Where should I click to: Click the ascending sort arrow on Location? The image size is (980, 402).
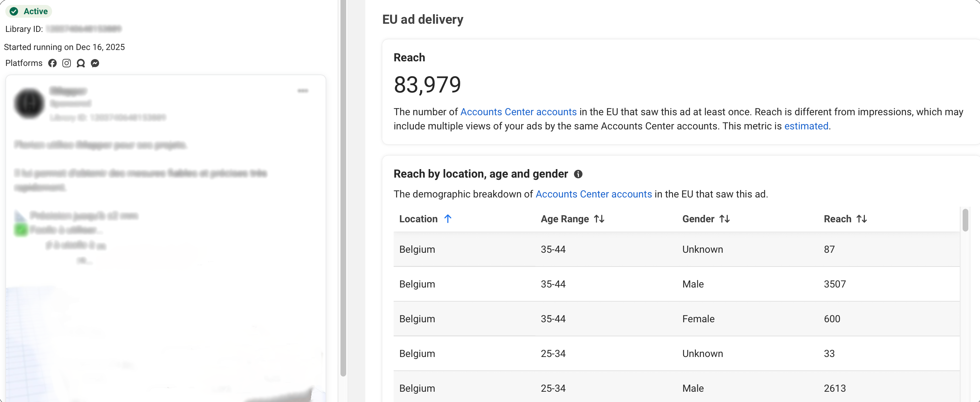click(x=448, y=218)
